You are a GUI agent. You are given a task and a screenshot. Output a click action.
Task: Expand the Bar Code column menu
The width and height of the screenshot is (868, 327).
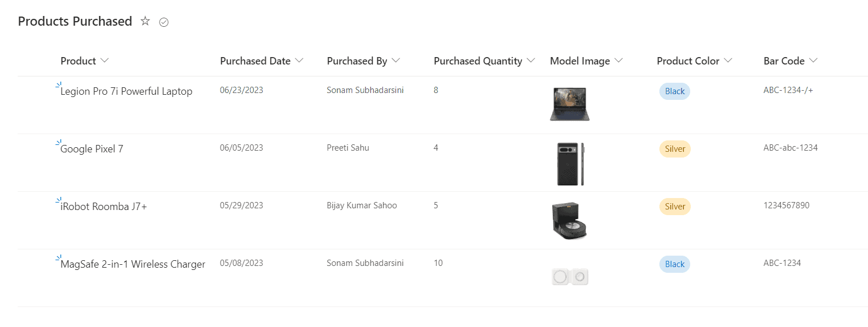coord(813,61)
